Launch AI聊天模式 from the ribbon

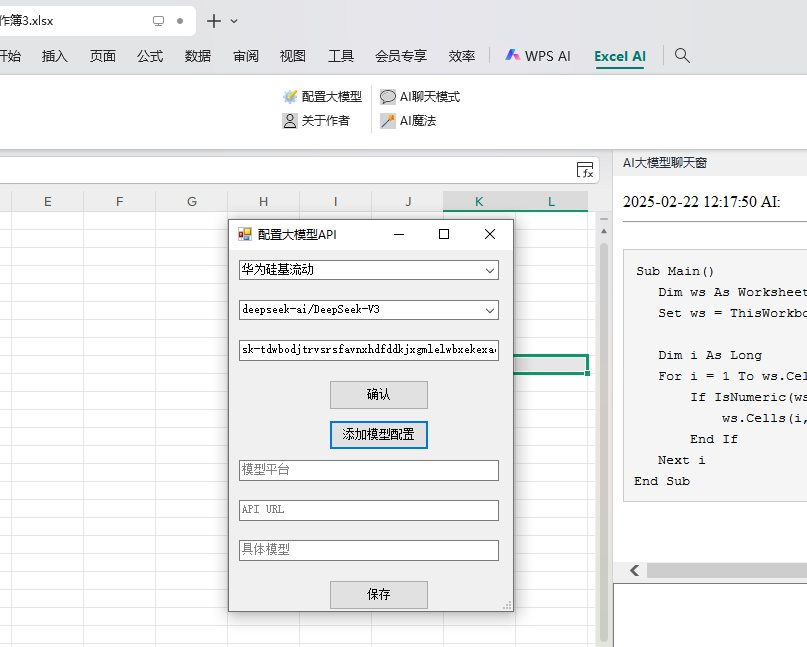[x=420, y=96]
